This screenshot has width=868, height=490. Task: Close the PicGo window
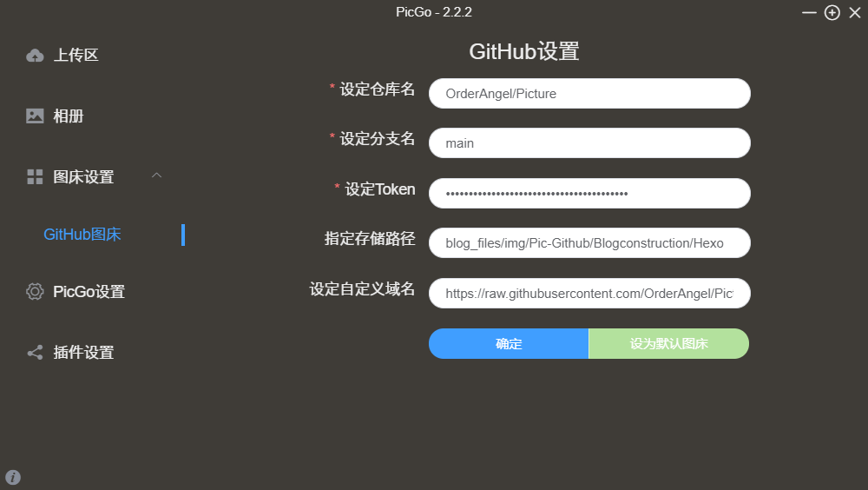coord(855,13)
